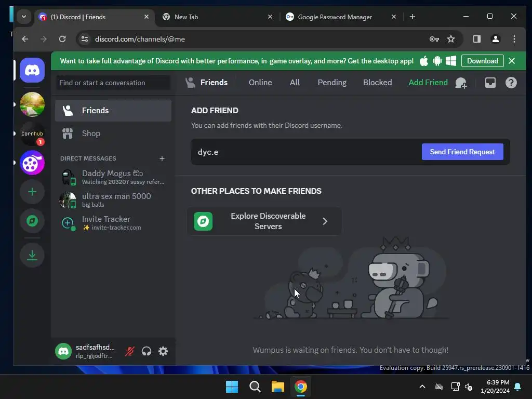Open Chrome side panel icon
Image resolution: width=532 pixels, height=399 pixels.
click(477, 39)
